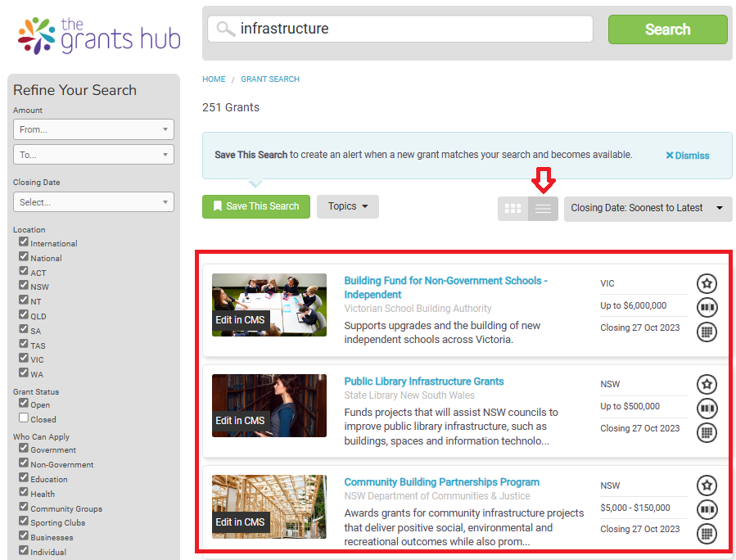Click the green Search button
Viewport: 736px width, 560px height.
pyautogui.click(x=667, y=29)
